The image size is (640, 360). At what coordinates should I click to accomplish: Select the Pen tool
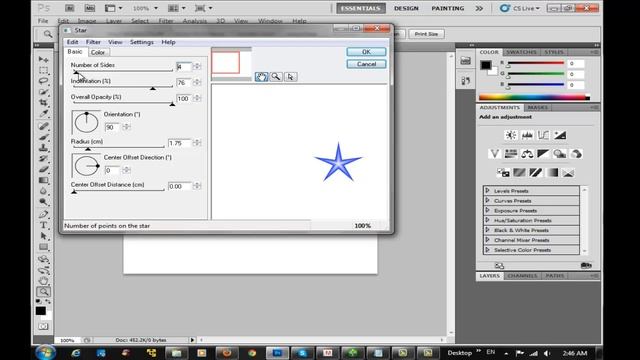tap(43, 214)
